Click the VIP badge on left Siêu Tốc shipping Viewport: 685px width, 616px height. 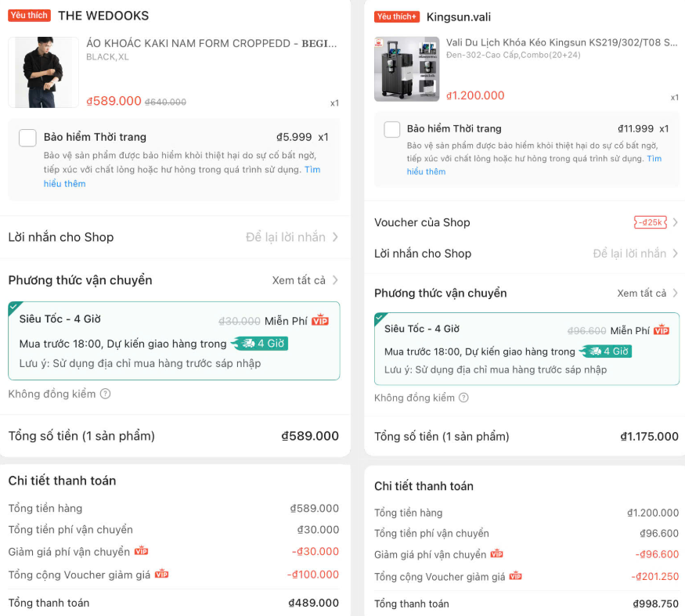[x=320, y=320]
